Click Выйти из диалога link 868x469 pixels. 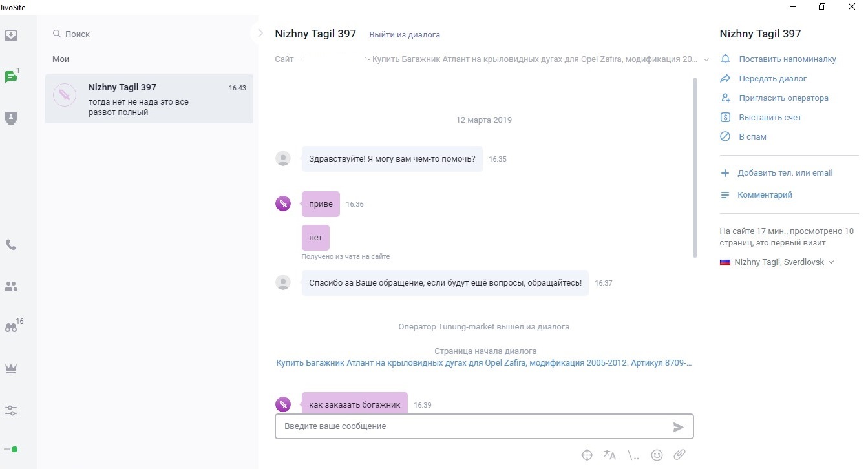tap(405, 34)
